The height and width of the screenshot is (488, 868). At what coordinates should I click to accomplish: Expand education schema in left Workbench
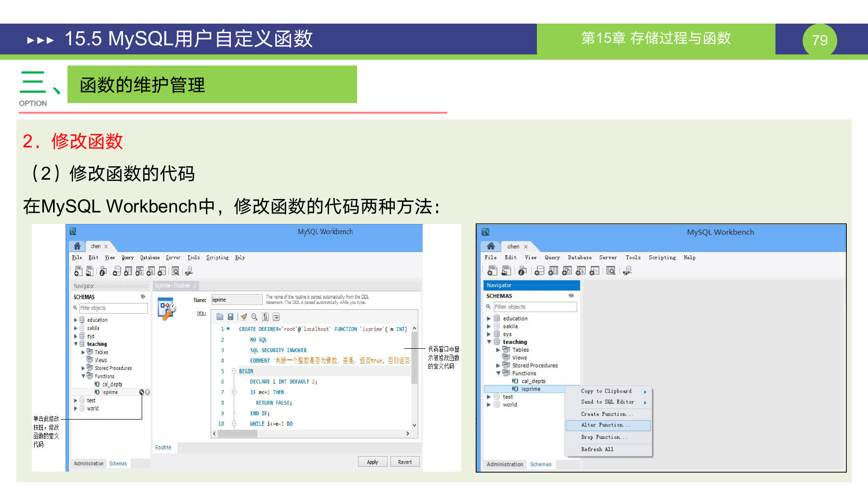pos(76,320)
